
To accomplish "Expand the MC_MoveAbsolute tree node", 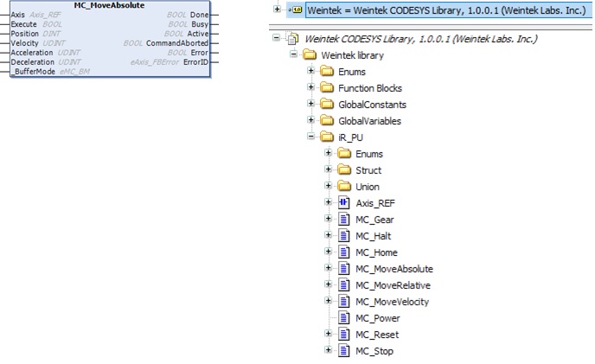I will [328, 269].
